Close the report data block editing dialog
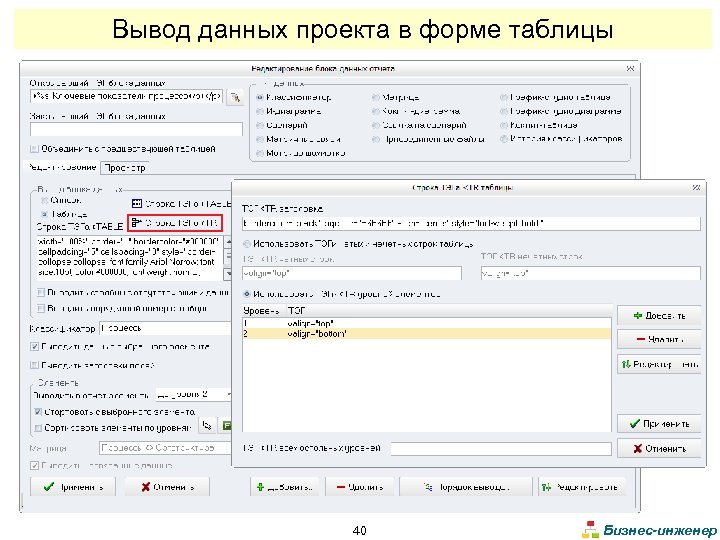Screen dimensions: 720x540 click(x=630, y=68)
